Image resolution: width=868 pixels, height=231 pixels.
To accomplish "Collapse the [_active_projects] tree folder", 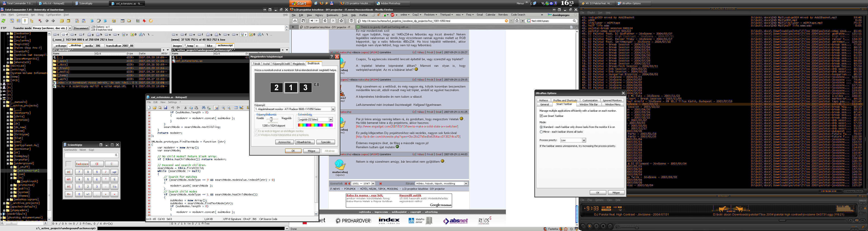I will pos(4,106).
